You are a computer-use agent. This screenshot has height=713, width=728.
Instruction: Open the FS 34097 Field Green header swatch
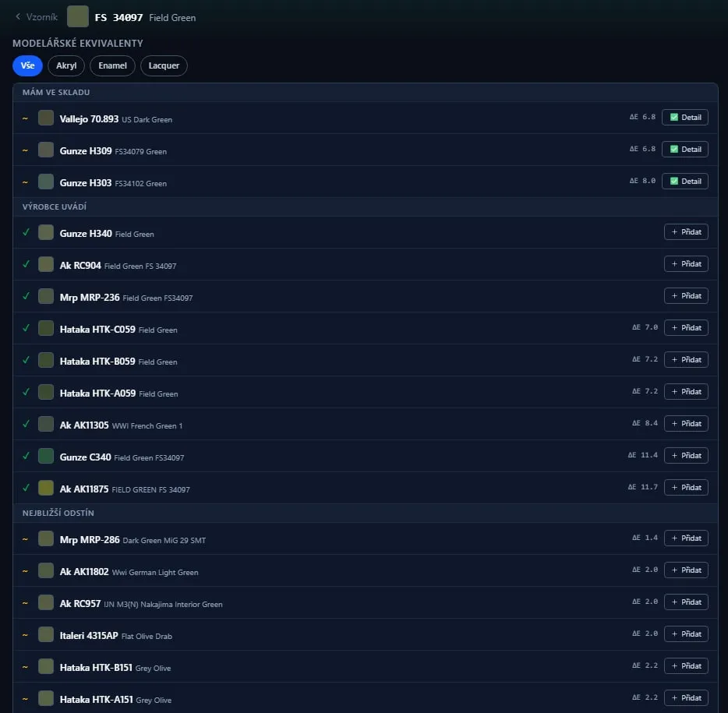tap(77, 17)
